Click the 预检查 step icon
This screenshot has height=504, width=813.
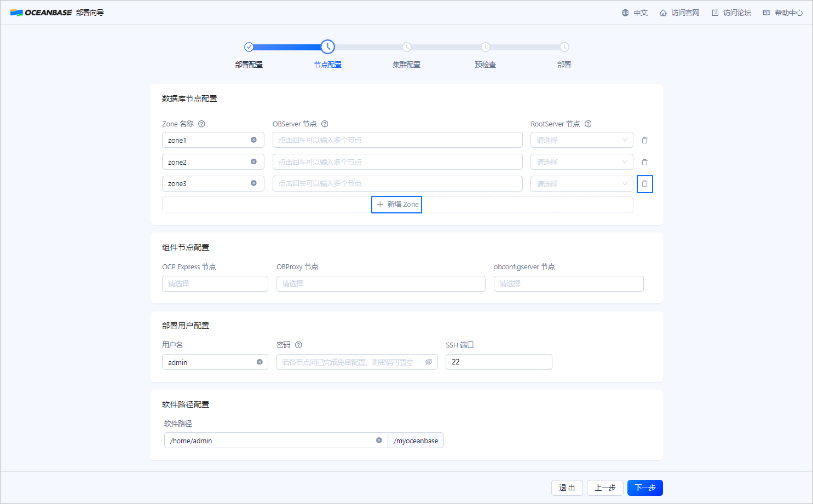coord(486,47)
